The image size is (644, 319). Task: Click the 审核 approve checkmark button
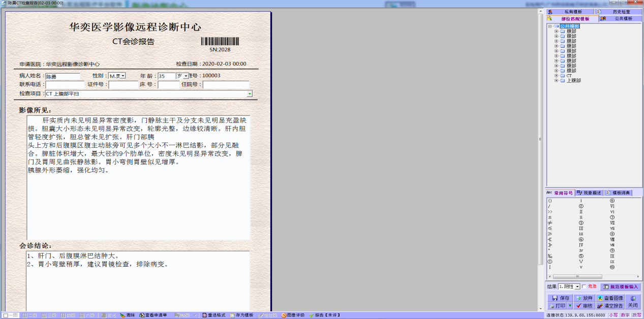584,306
